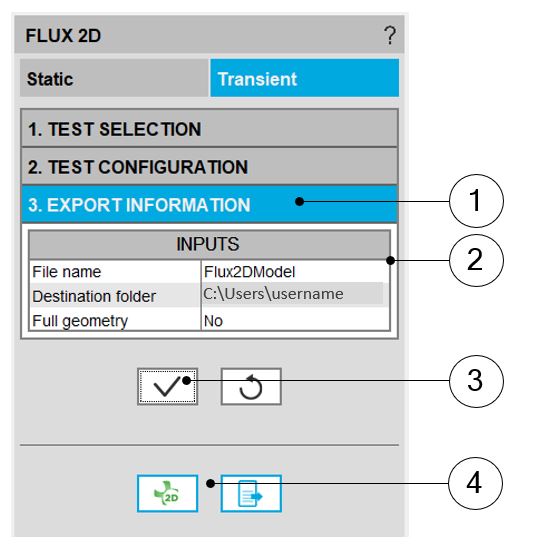Open the Flux 2D launch button
Screen dimensions: 540x556
tap(167, 493)
